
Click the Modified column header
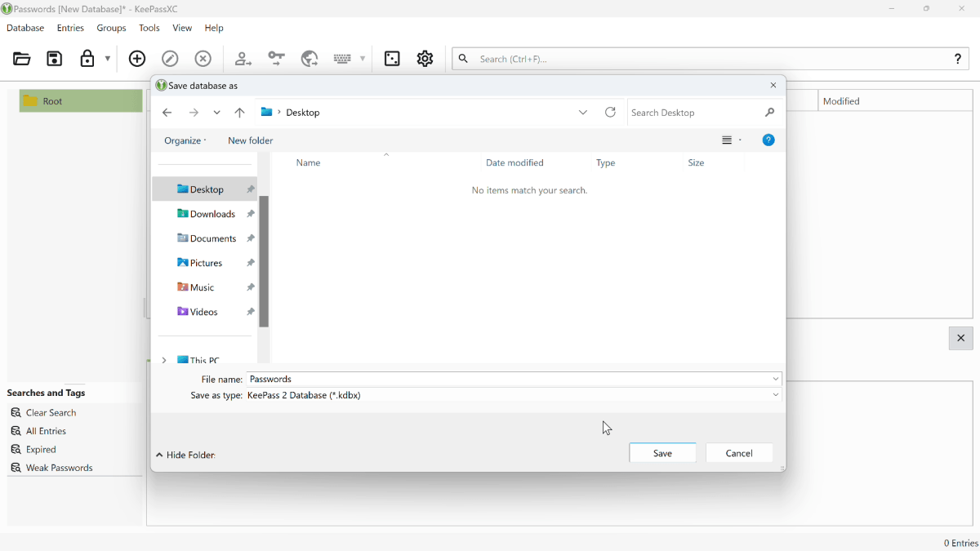point(894,101)
